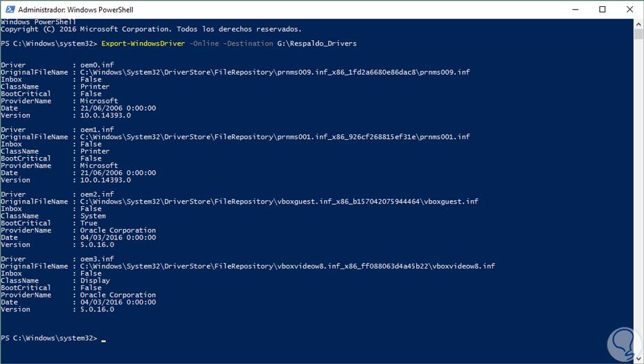Open the PowerShell title bar system icon
644x364 pixels.
click(x=9, y=10)
